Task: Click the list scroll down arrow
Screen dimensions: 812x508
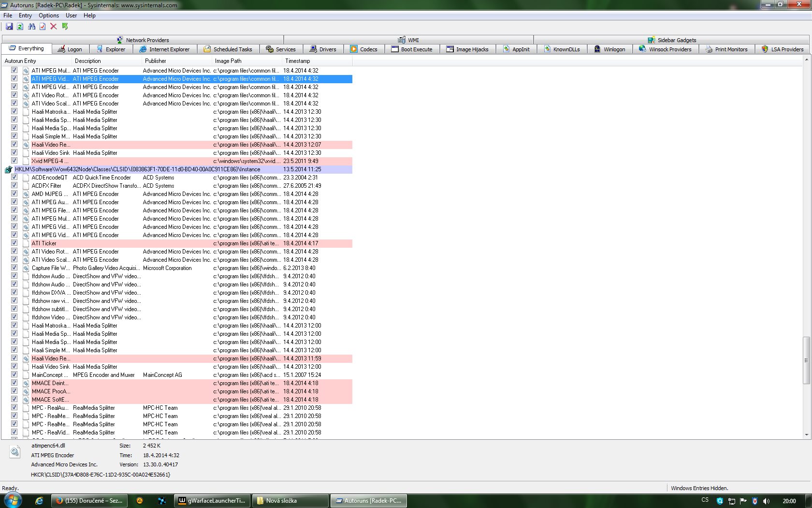Action: (806, 435)
